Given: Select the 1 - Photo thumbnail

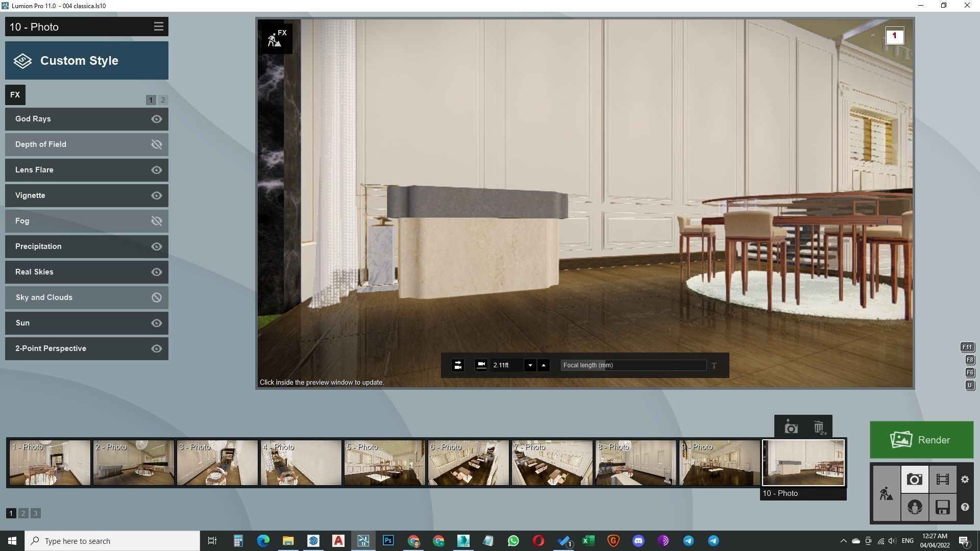Looking at the screenshot, I should pos(50,463).
